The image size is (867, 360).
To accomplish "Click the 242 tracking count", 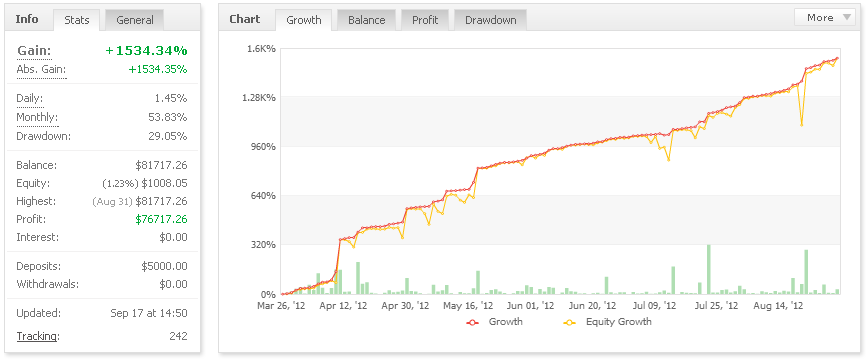I will (x=179, y=336).
